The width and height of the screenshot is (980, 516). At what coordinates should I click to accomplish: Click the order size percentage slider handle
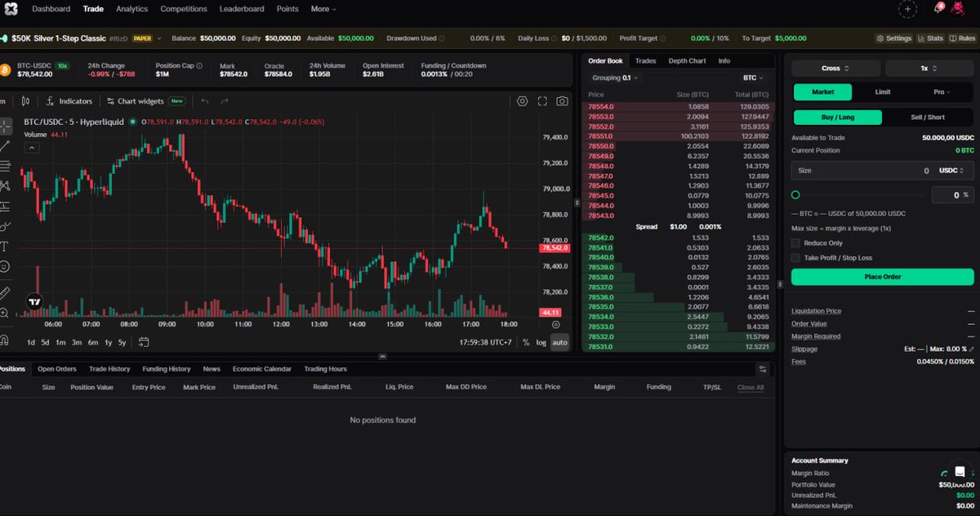(795, 195)
